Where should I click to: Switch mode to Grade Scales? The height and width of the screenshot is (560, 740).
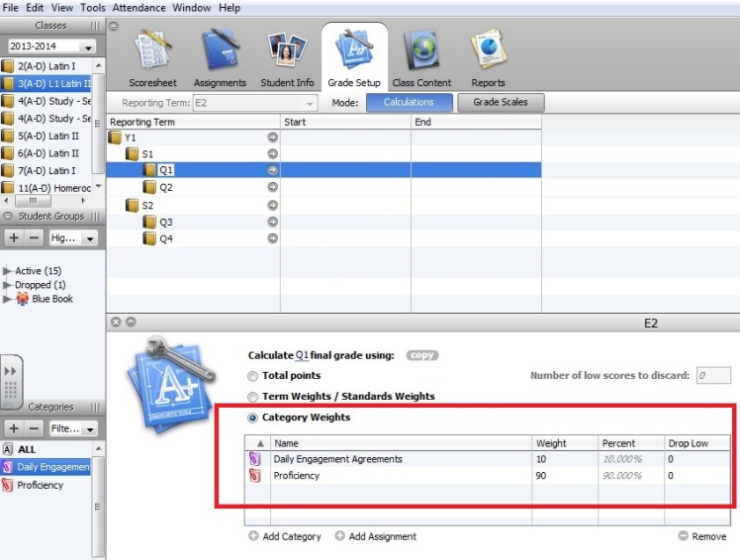pyautogui.click(x=500, y=102)
